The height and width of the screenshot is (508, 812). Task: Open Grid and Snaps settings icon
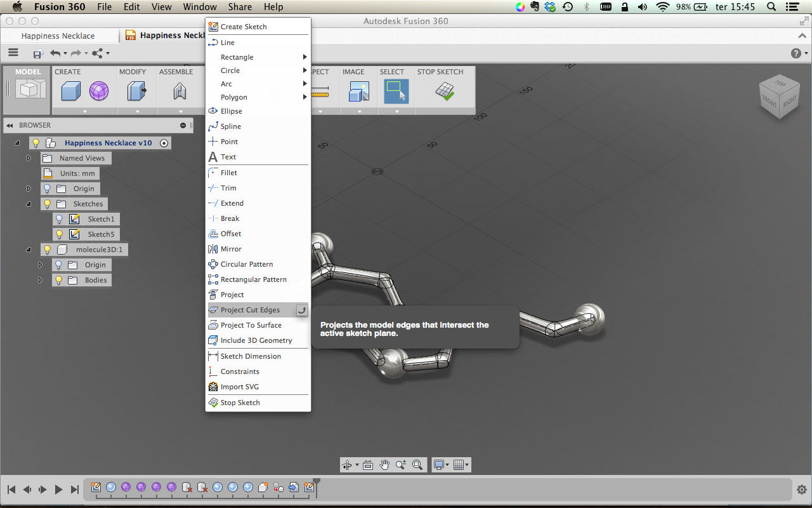(x=459, y=465)
